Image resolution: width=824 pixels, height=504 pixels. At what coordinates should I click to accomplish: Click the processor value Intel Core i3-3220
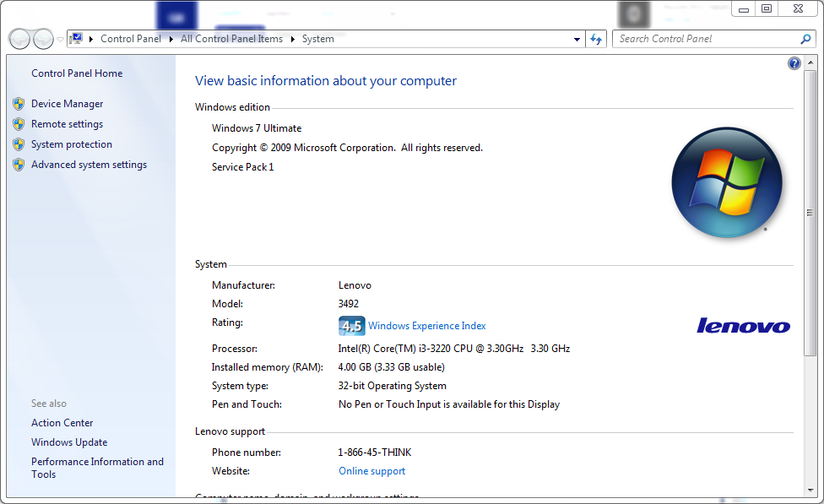click(454, 349)
